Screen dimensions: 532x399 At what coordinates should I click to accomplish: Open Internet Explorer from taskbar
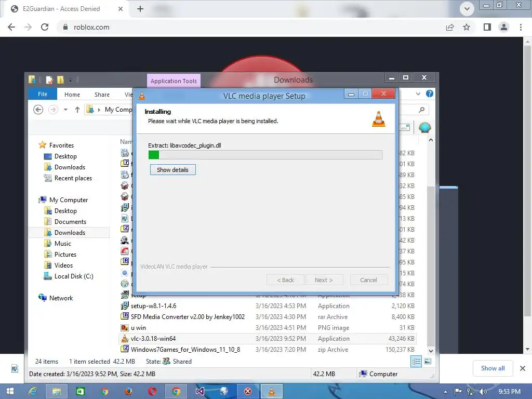33,392
